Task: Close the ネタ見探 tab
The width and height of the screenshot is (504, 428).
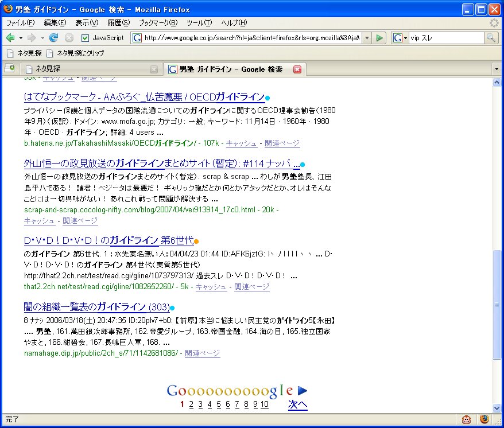Action: [x=154, y=69]
